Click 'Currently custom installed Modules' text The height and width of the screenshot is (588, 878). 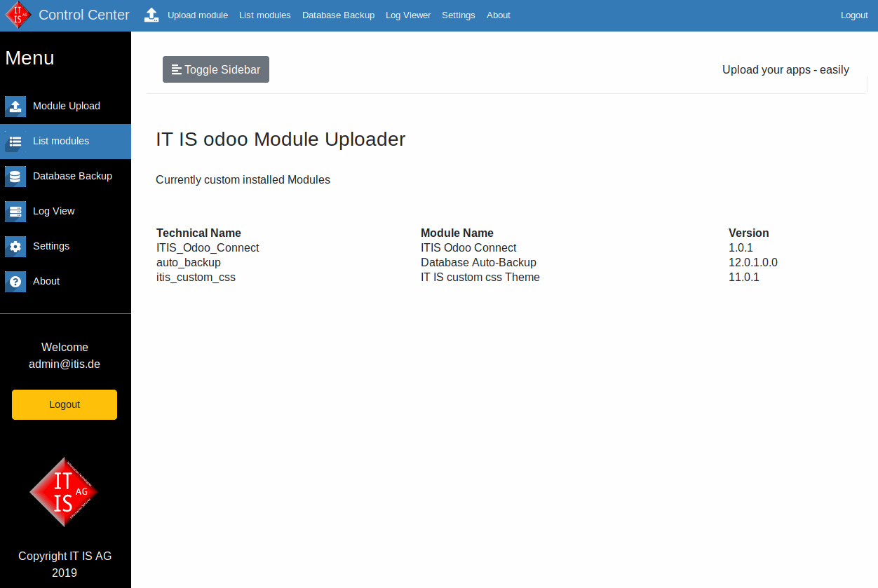pyautogui.click(x=243, y=179)
